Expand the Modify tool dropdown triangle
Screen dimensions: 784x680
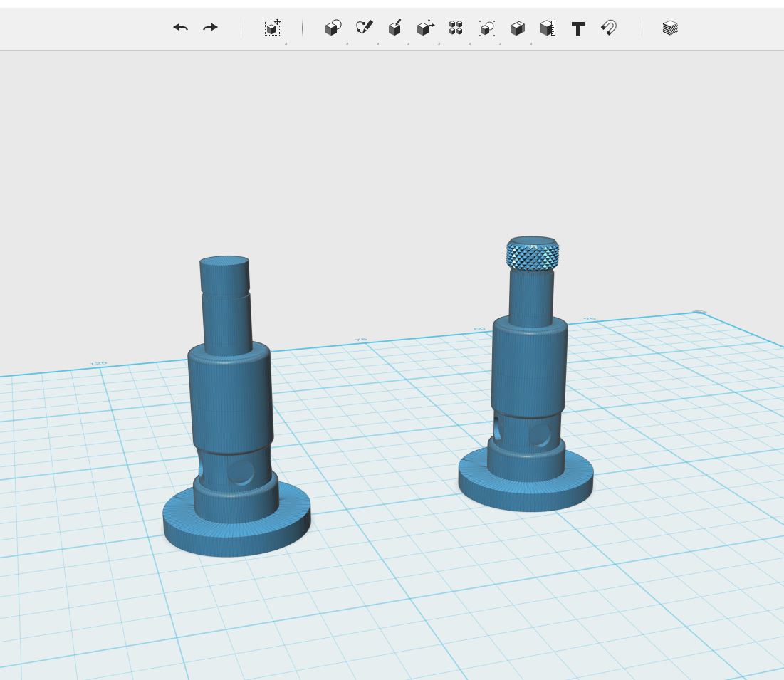click(x=439, y=44)
